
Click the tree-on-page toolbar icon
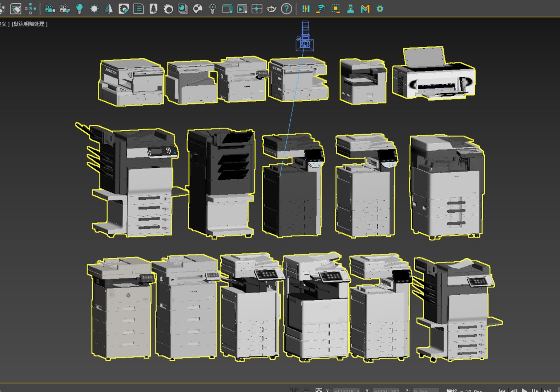click(153, 9)
